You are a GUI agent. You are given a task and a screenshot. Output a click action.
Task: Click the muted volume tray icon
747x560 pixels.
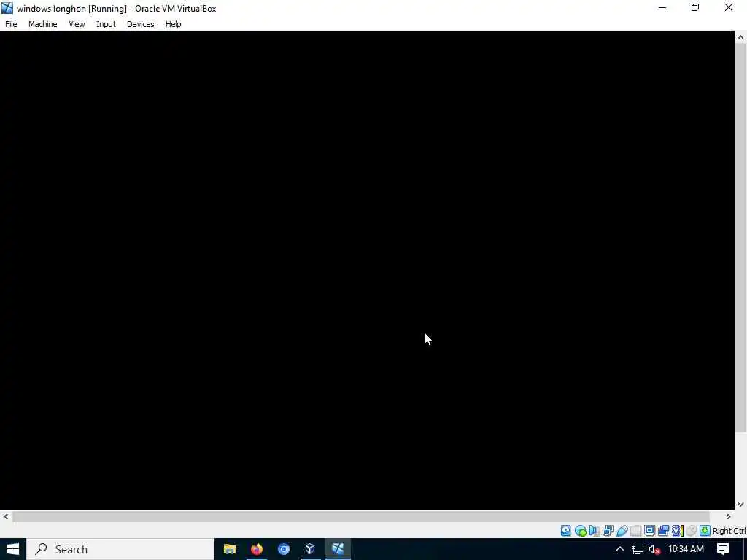click(654, 550)
